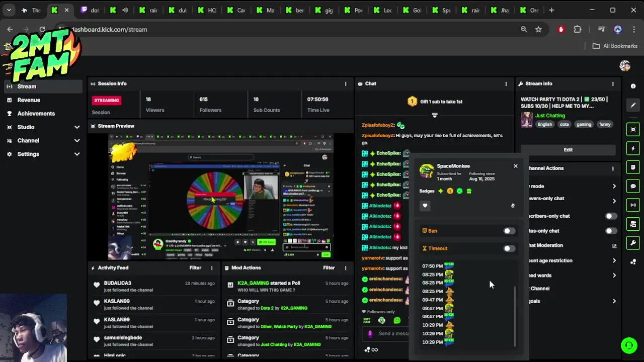Click the browser address bar URL
Screen dimensions: 644x362
pyautogui.click(x=109, y=30)
